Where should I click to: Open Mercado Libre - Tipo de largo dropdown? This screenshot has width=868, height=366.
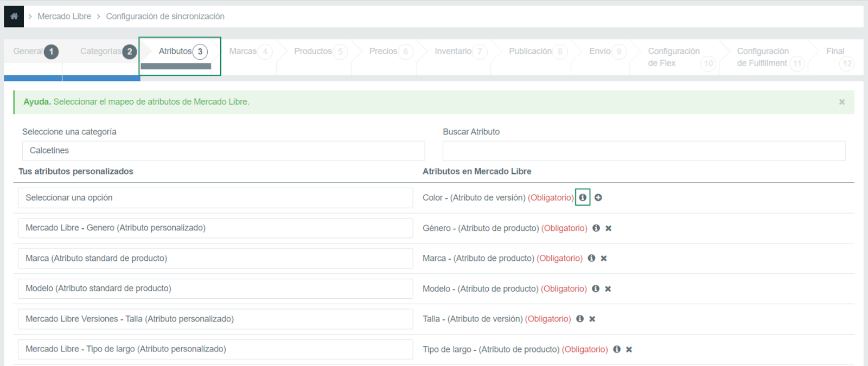click(215, 349)
